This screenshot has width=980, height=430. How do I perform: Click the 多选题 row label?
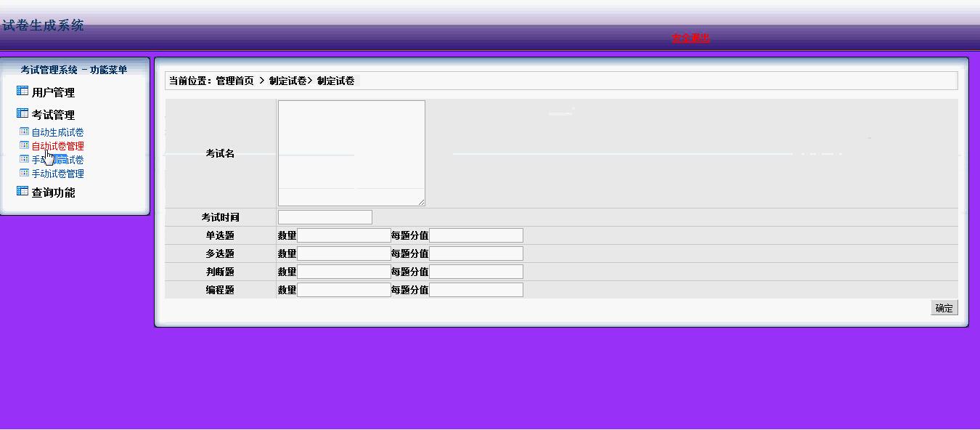click(x=220, y=254)
